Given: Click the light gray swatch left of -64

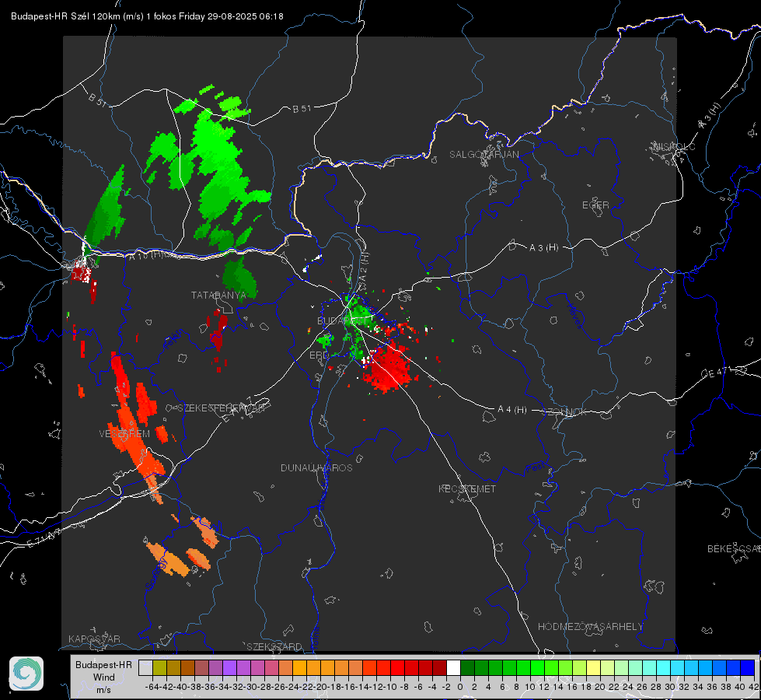Looking at the screenshot, I should 145,668.
